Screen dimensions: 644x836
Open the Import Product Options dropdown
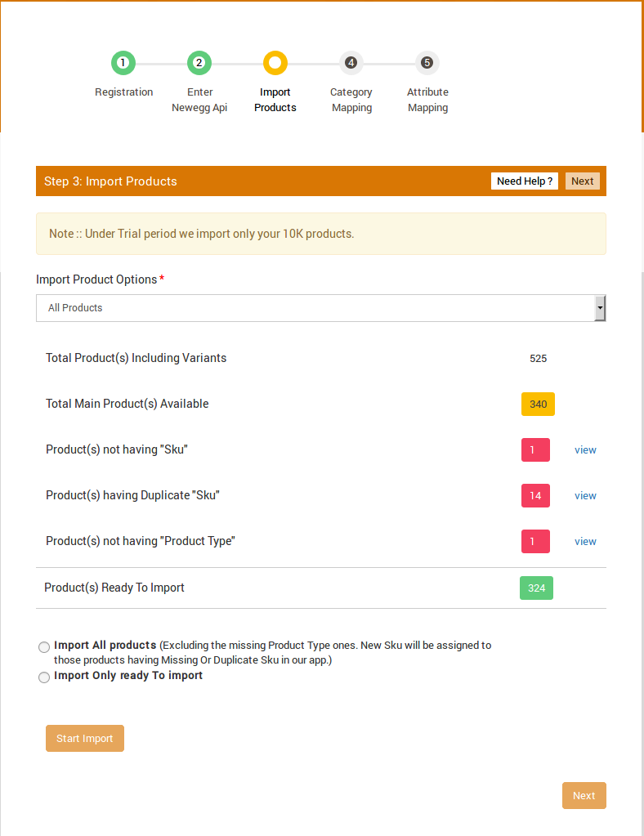320,308
